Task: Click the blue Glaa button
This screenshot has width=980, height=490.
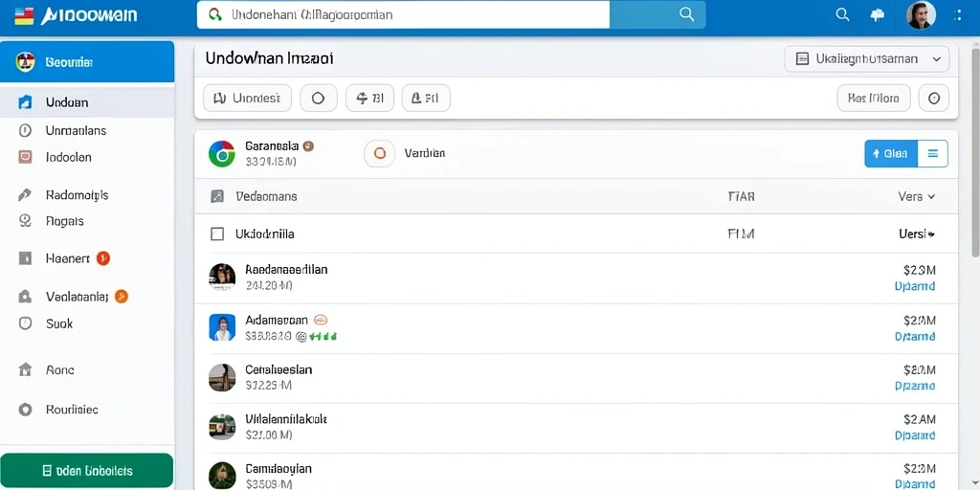Action: 891,153
